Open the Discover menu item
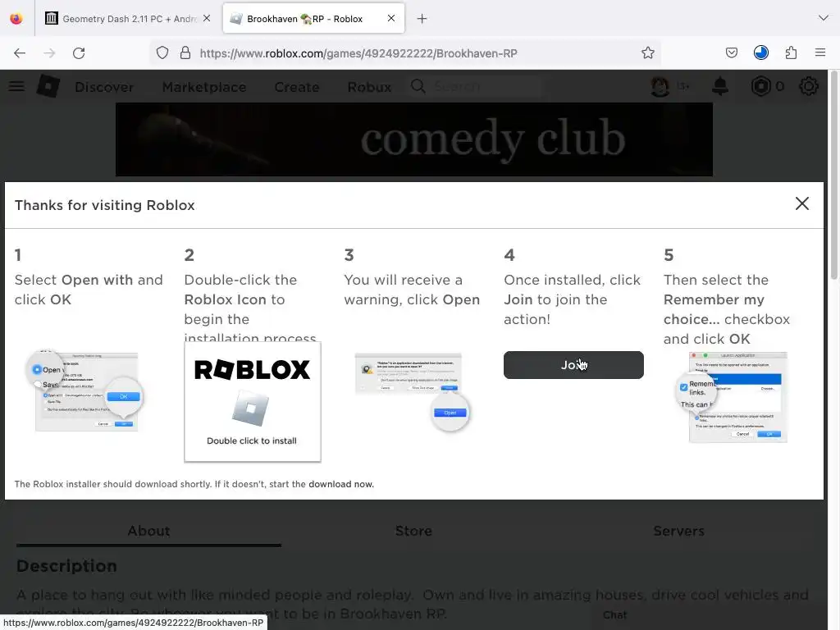Viewport: 840px width, 630px height. click(x=104, y=87)
